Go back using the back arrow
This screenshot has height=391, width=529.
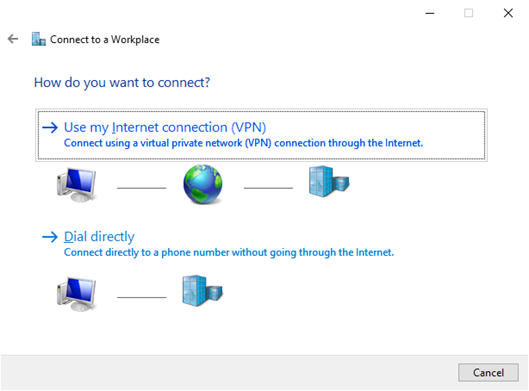[x=13, y=39]
